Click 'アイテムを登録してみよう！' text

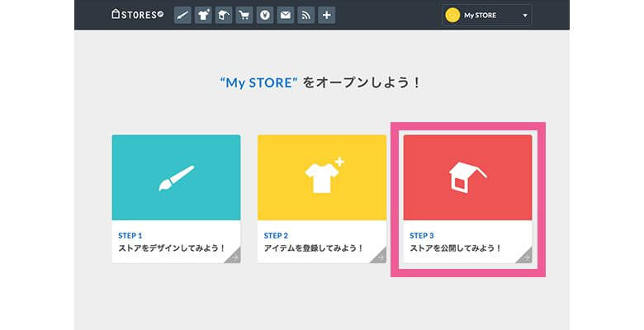coord(314,247)
